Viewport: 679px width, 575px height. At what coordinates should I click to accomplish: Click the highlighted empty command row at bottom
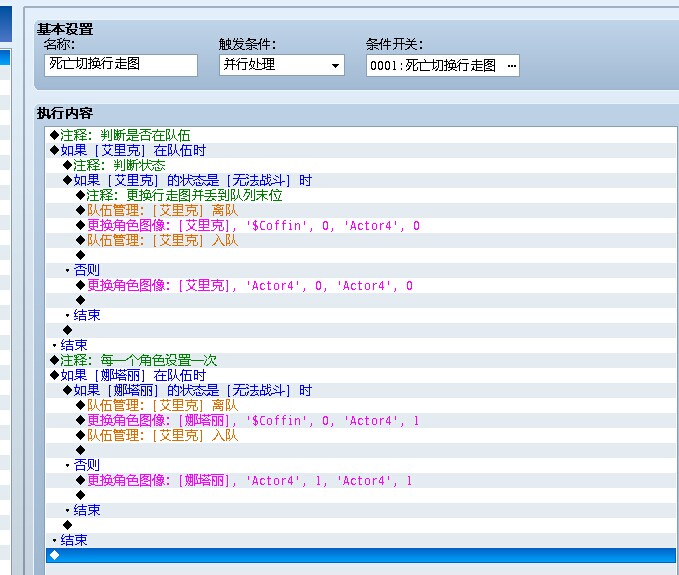361,555
